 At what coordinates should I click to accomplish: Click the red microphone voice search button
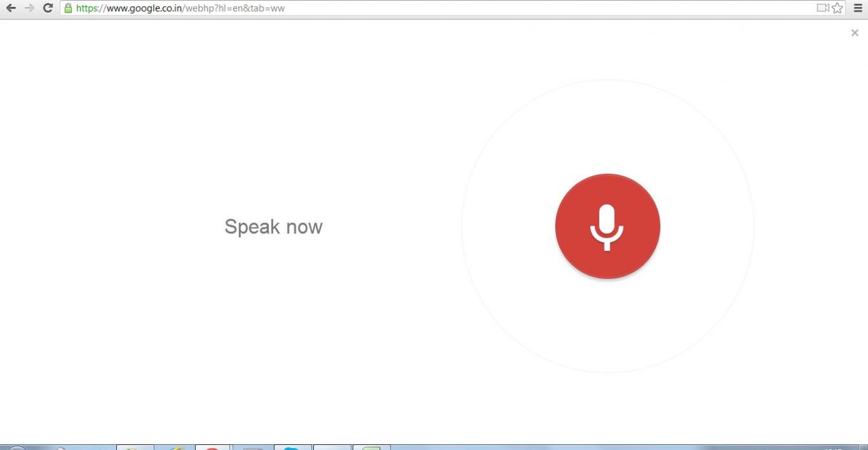607,226
